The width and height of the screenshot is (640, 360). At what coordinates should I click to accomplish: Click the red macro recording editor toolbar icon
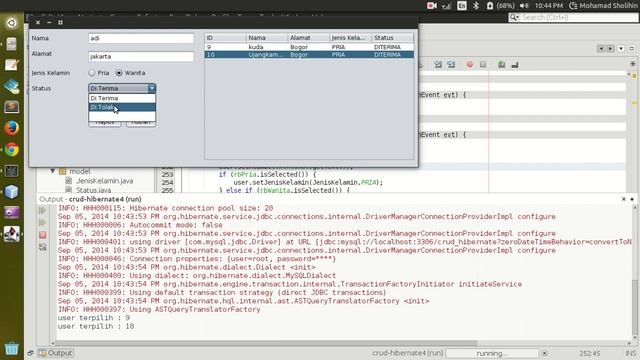[470, 64]
